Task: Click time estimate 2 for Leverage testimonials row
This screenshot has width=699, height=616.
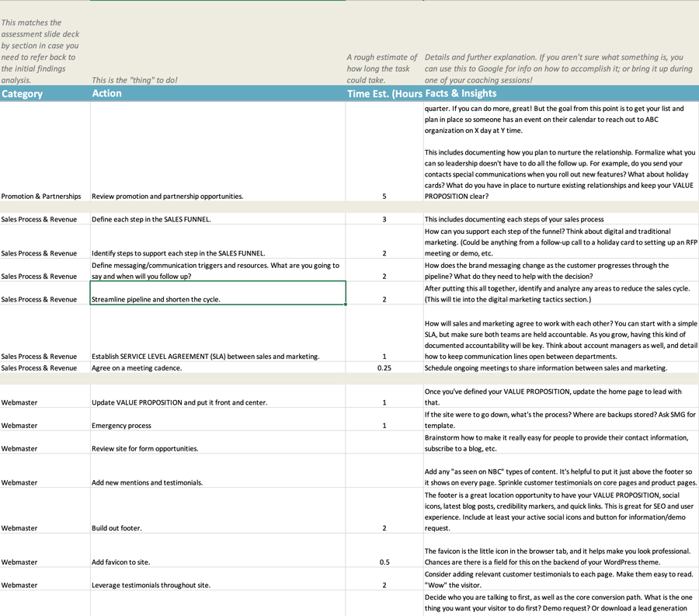Action: (x=384, y=579)
